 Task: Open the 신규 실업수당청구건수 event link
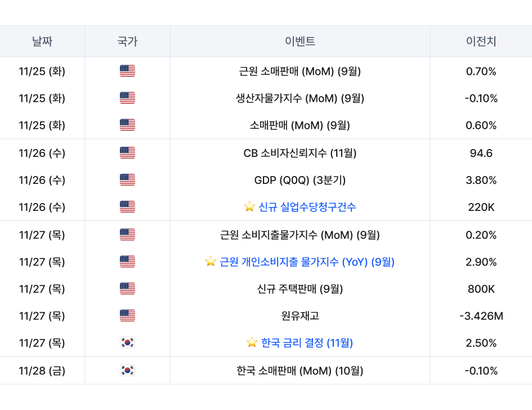tap(307, 207)
